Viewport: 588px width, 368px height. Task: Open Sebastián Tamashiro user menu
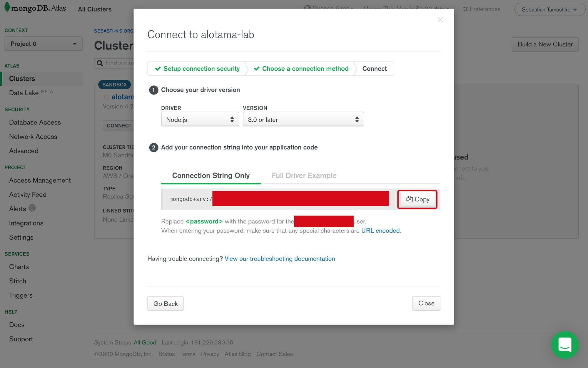[549, 9]
